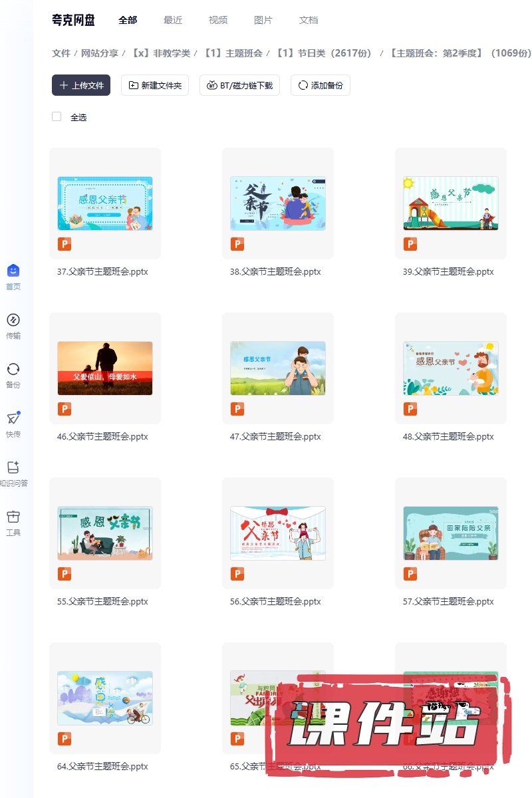This screenshot has width=532, height=798.
Task: Switch to the 文档 tab
Action: pyautogui.click(x=309, y=20)
